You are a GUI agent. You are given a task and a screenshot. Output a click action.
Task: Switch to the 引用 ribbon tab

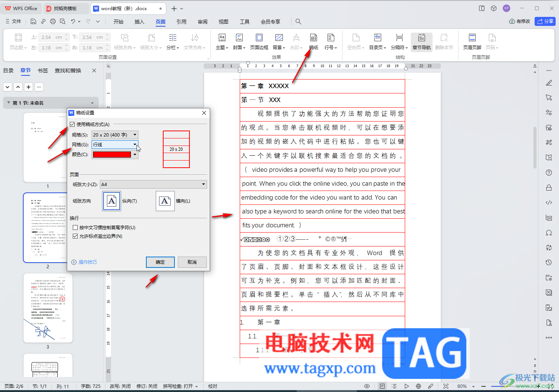[x=182, y=22]
